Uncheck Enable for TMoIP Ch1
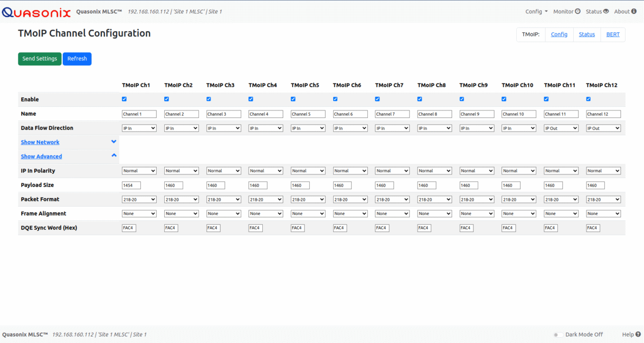Screen dimensions: 644x343 pyautogui.click(x=125, y=99)
